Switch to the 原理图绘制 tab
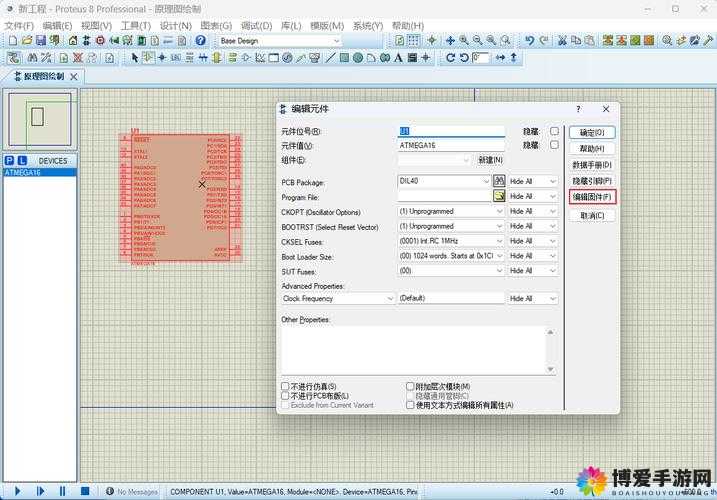 tap(44, 76)
